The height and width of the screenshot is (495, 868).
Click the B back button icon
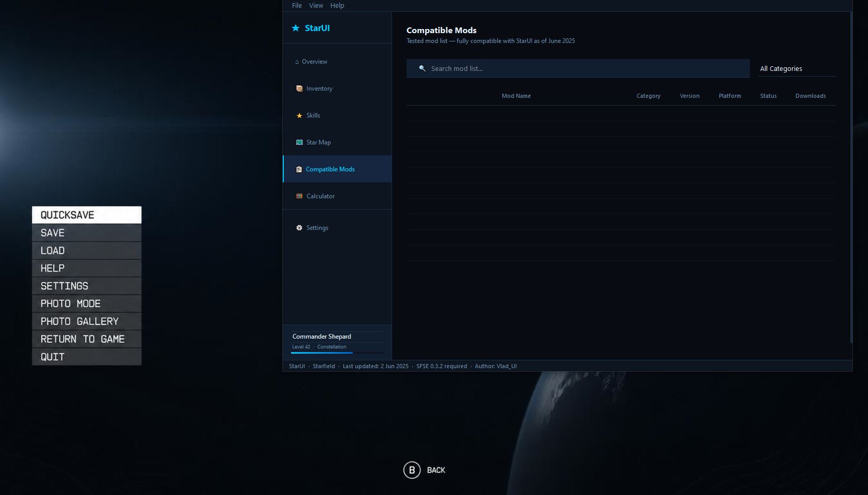[x=412, y=470]
